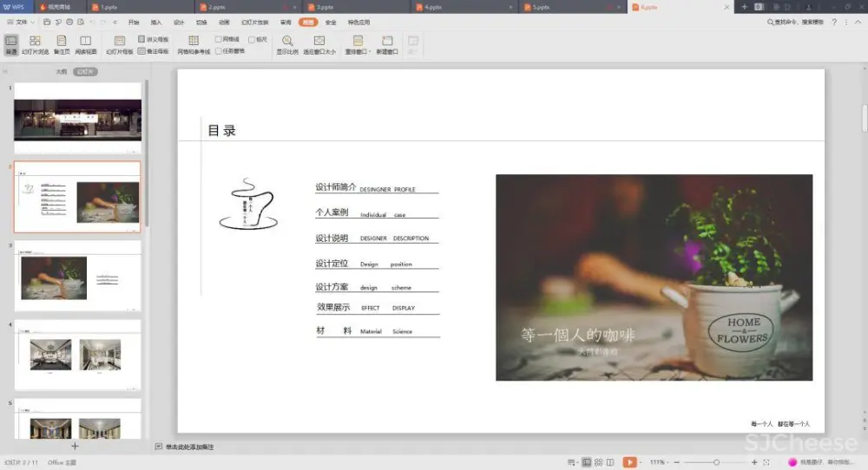The height and width of the screenshot is (470, 868).
Task: Open the notes display dropdown in status bar
Action: (572, 461)
